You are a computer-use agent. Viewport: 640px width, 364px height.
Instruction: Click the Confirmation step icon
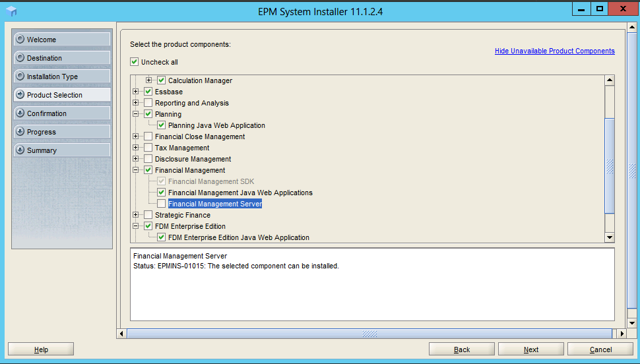pos(20,113)
